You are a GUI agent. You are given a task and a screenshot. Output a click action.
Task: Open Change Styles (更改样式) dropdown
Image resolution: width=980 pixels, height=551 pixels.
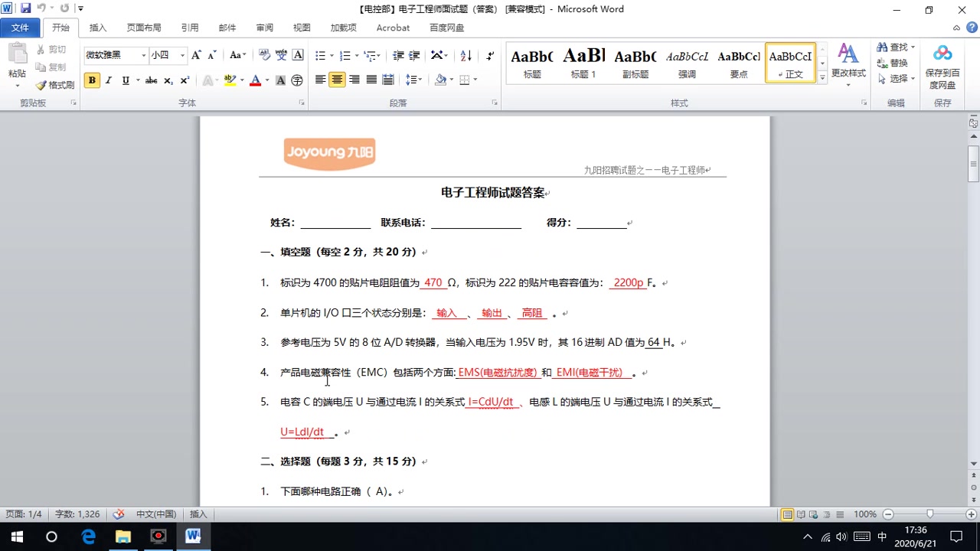[848, 66]
